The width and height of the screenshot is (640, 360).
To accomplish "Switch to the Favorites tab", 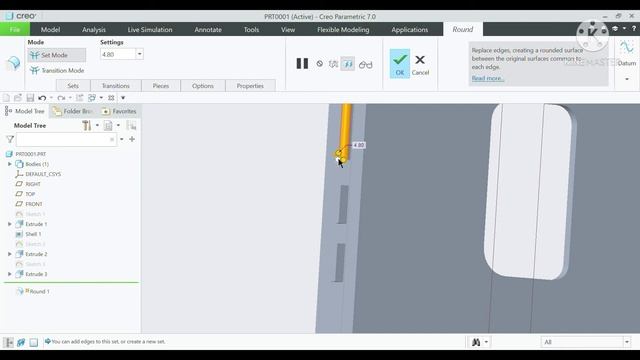I will [119, 111].
